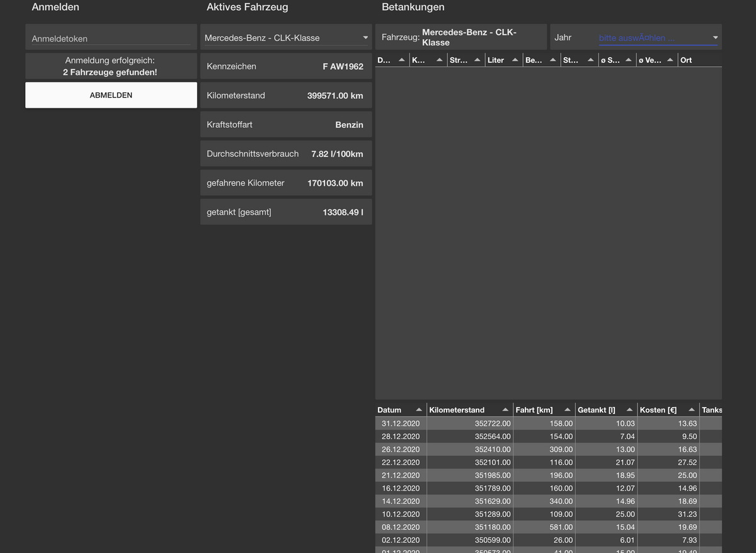Click the Kilometerstand header label
Image resolution: width=756 pixels, height=553 pixels.
(x=457, y=410)
